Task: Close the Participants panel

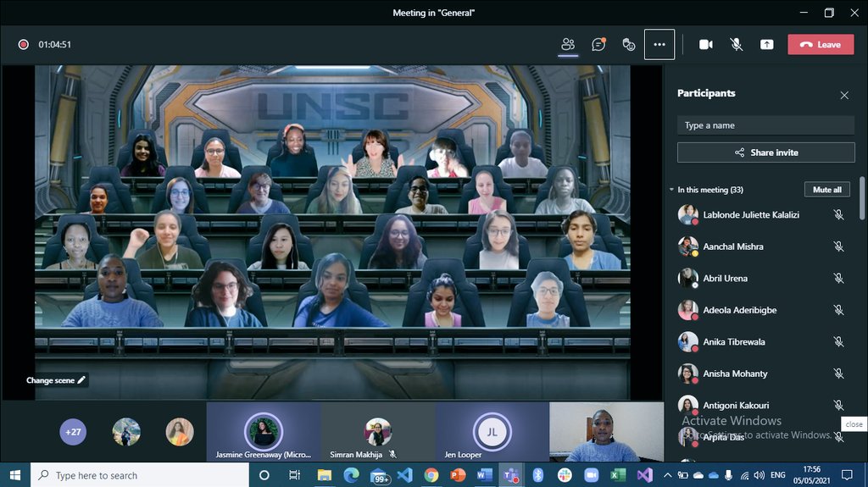Action: click(x=844, y=95)
